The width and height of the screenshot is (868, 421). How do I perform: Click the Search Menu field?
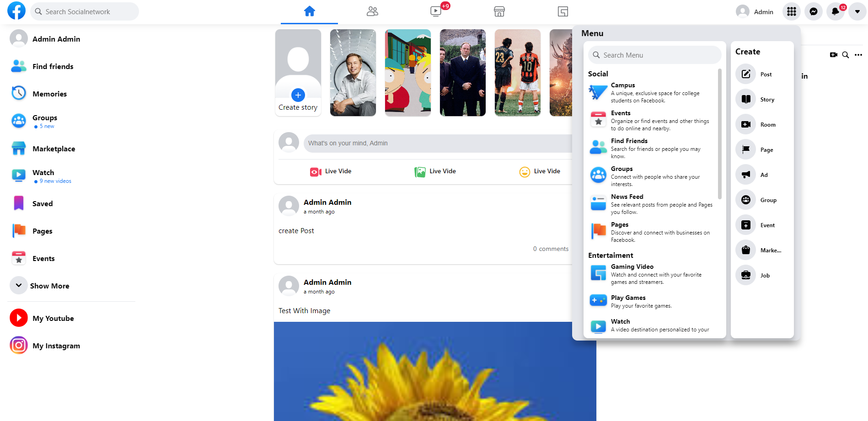click(655, 55)
